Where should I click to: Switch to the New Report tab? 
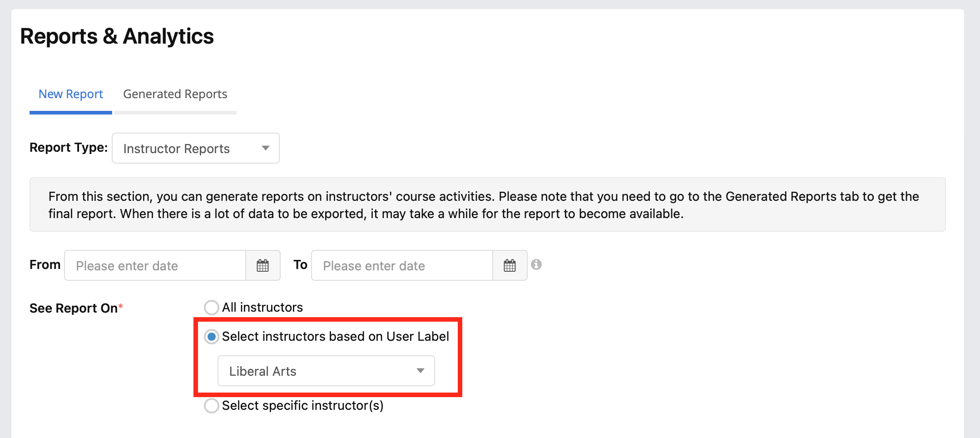pos(71,94)
